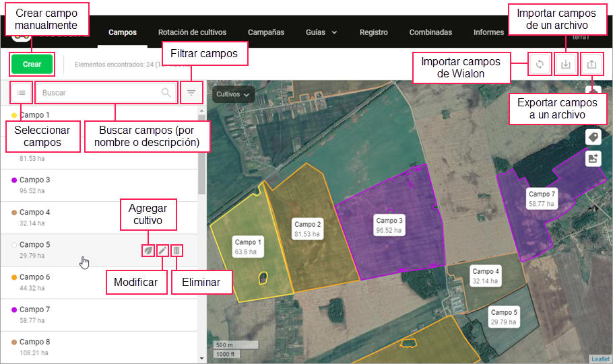The height and width of the screenshot is (364, 613).
Task: Click the pencil edit icon for Campo 5
Action: coord(162,250)
